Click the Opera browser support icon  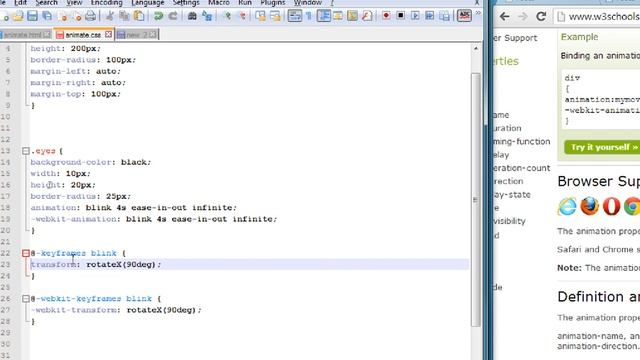pyautogui.click(x=611, y=206)
